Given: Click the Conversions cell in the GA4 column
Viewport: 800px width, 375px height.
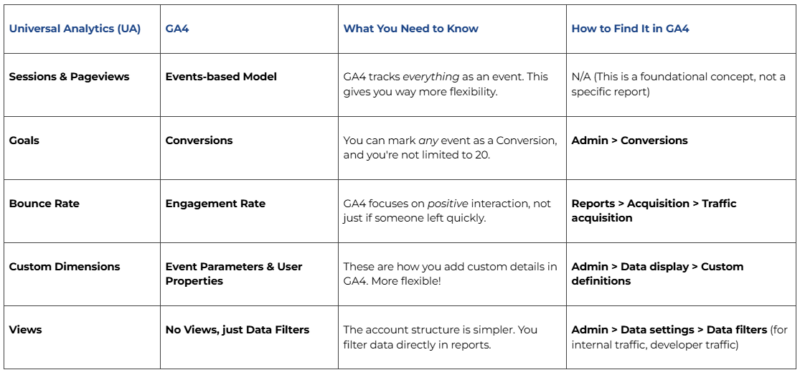Looking at the screenshot, I should 199,140.
